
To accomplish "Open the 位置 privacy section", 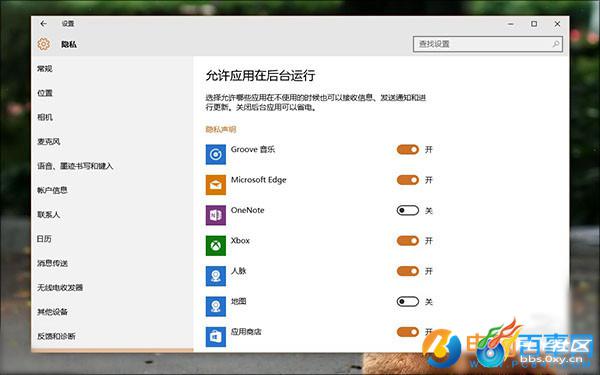I will (x=45, y=93).
